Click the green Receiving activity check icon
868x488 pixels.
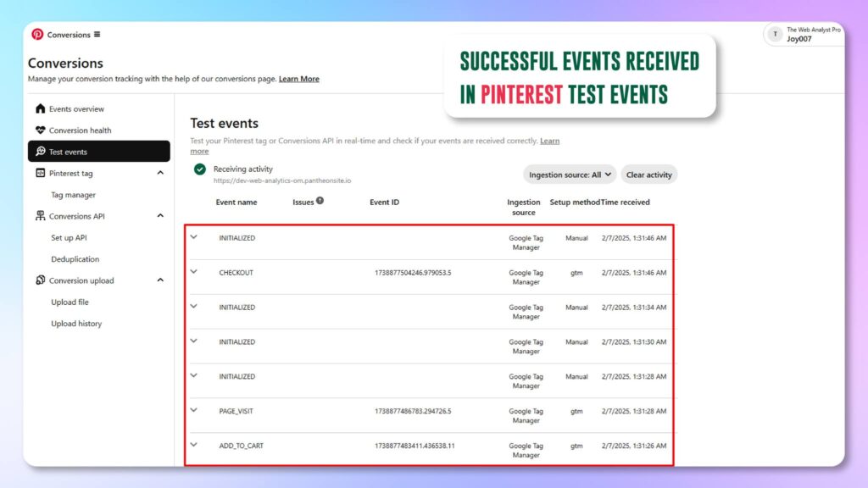click(x=200, y=169)
